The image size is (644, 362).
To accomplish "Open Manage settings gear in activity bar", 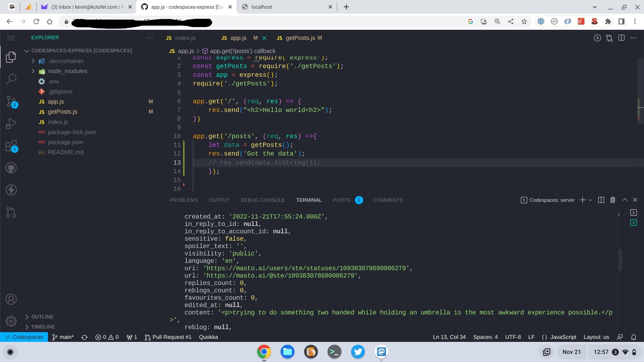I will (x=11, y=321).
